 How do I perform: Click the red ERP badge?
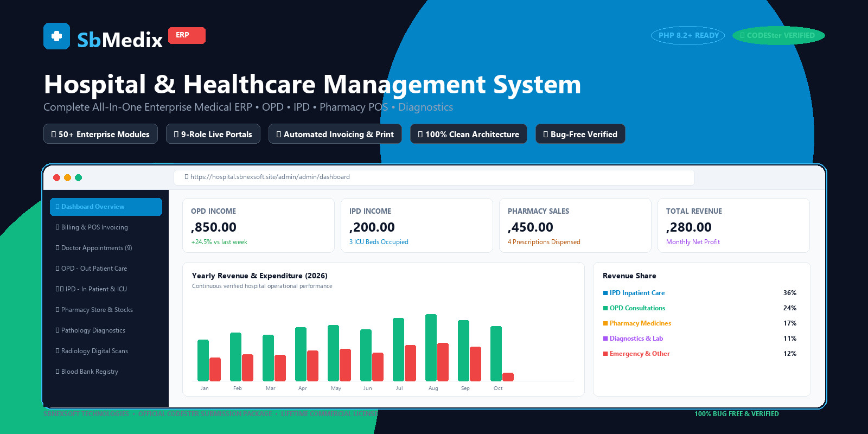(x=187, y=35)
